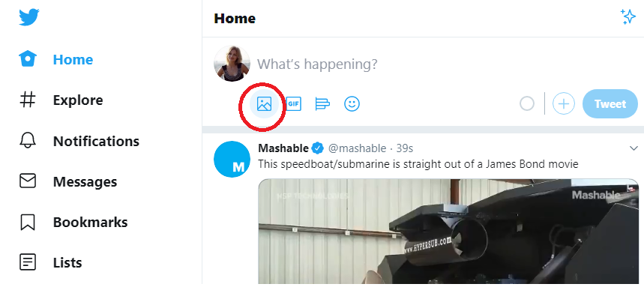644x290 pixels.
Task: Click the Notifications bell icon
Action: click(x=28, y=140)
